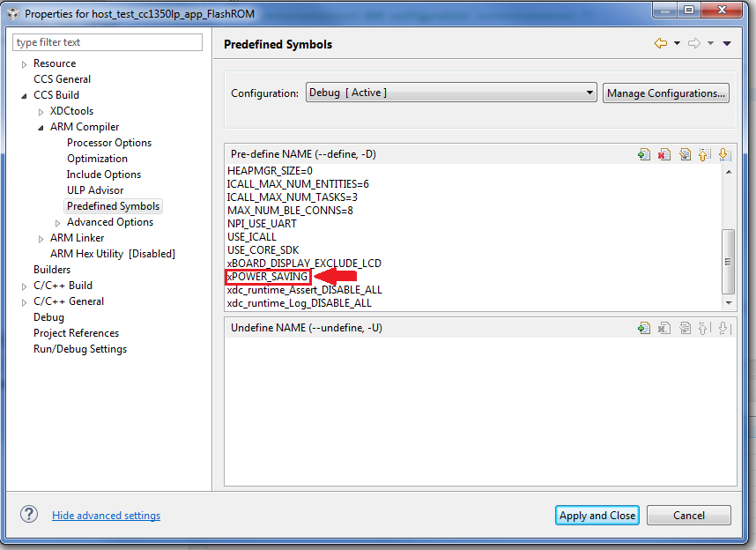This screenshot has height=550, width=756.
Task: Open forward history dropdown arrow
Action: point(710,43)
